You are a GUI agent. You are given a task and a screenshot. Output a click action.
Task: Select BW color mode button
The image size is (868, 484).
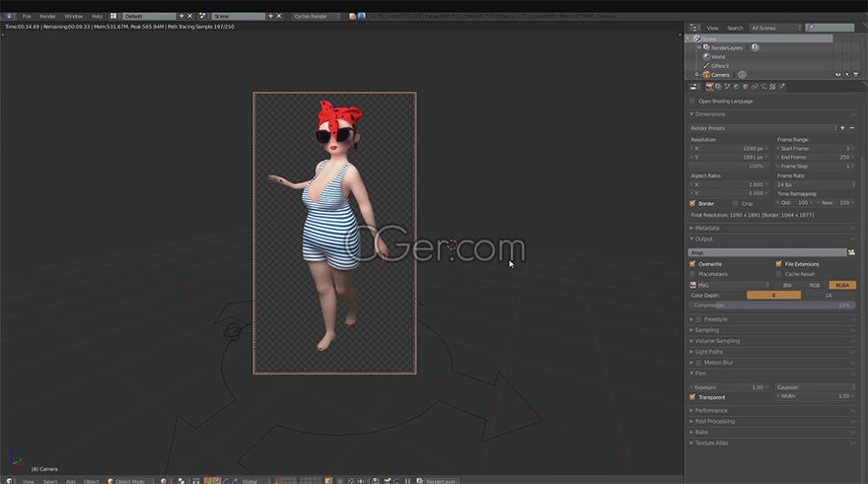pyautogui.click(x=787, y=286)
